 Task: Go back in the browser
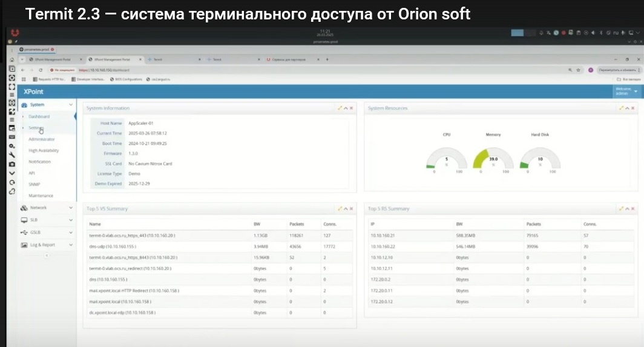23,70
